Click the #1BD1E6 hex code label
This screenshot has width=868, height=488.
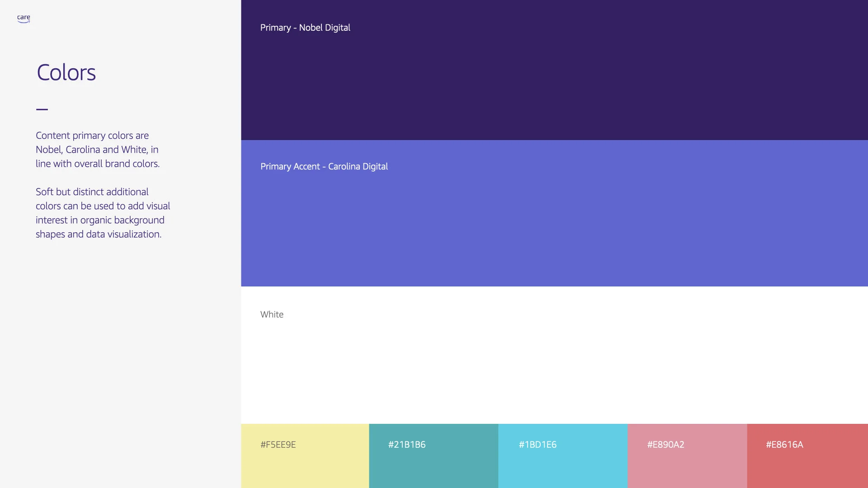(538, 445)
